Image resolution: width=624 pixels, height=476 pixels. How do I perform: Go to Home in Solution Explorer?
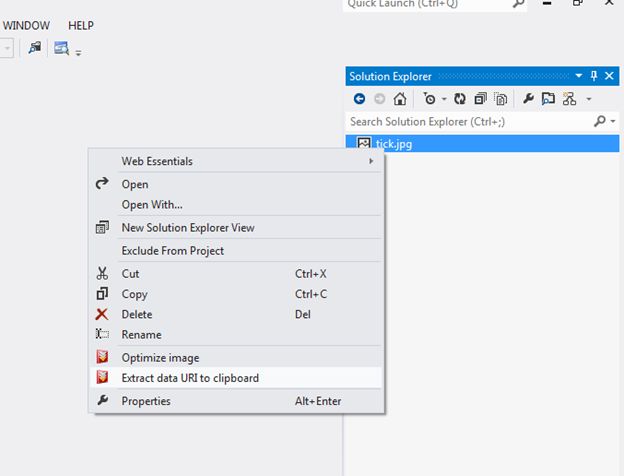pos(399,99)
